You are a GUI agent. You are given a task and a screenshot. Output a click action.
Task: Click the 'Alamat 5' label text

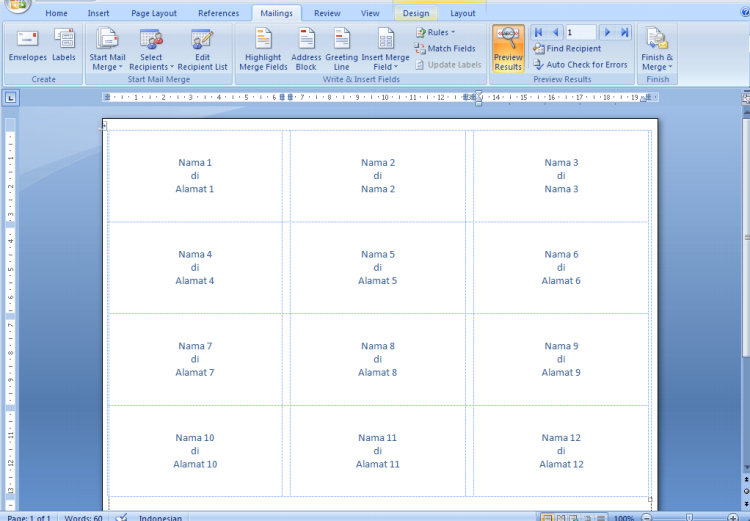[377, 281]
